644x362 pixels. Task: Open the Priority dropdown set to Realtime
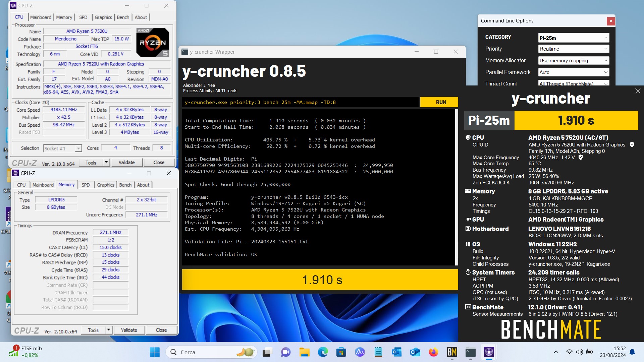click(x=573, y=49)
